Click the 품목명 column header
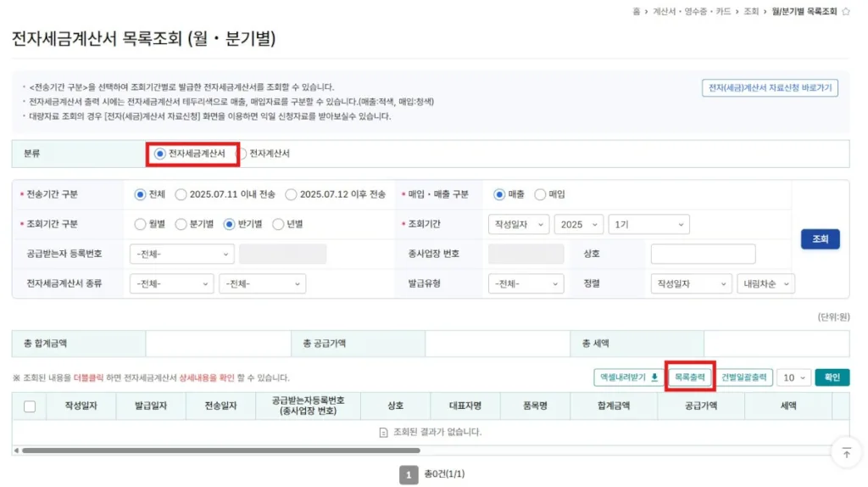 point(535,406)
